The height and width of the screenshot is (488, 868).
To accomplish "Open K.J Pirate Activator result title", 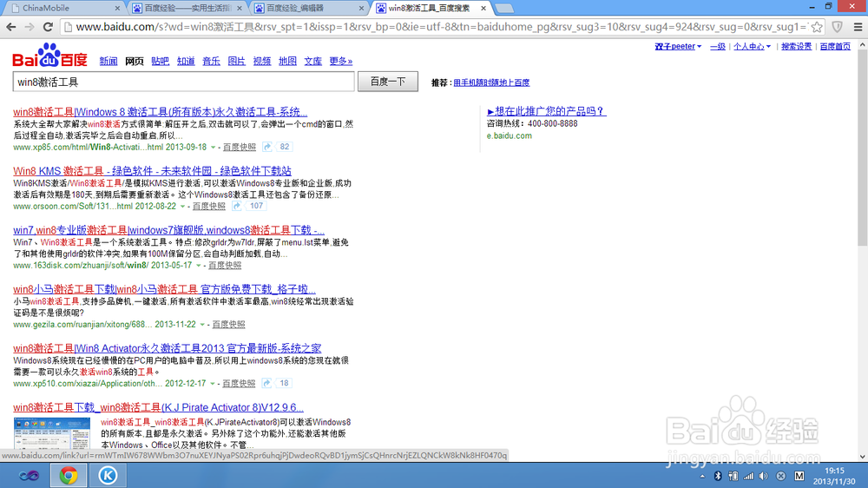I will coord(158,408).
